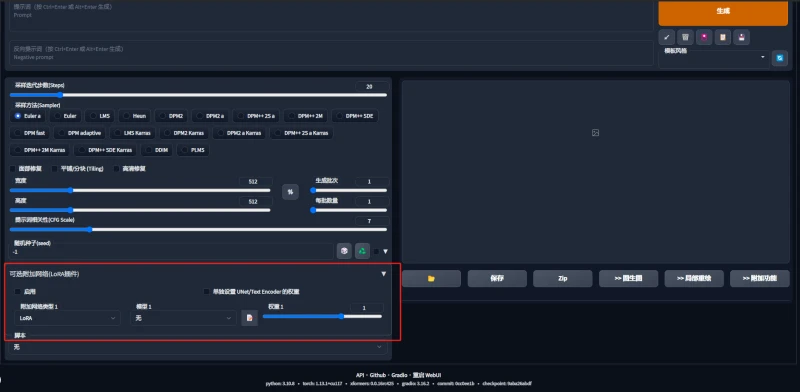Click the Zip button under the preview

point(563,279)
